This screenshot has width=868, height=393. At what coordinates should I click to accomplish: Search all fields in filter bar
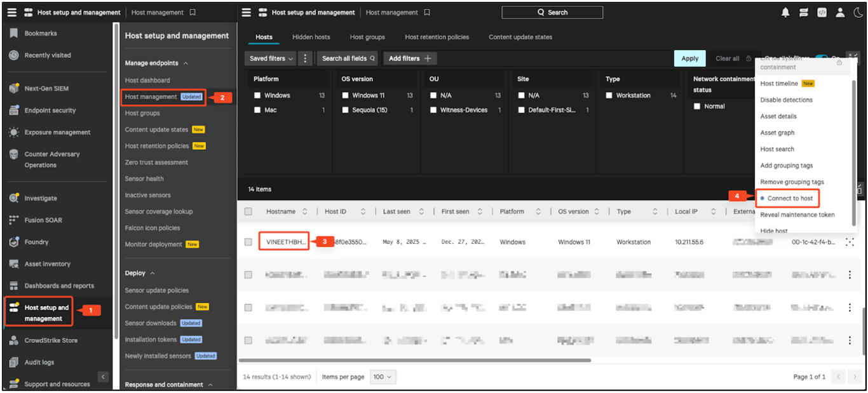point(348,58)
